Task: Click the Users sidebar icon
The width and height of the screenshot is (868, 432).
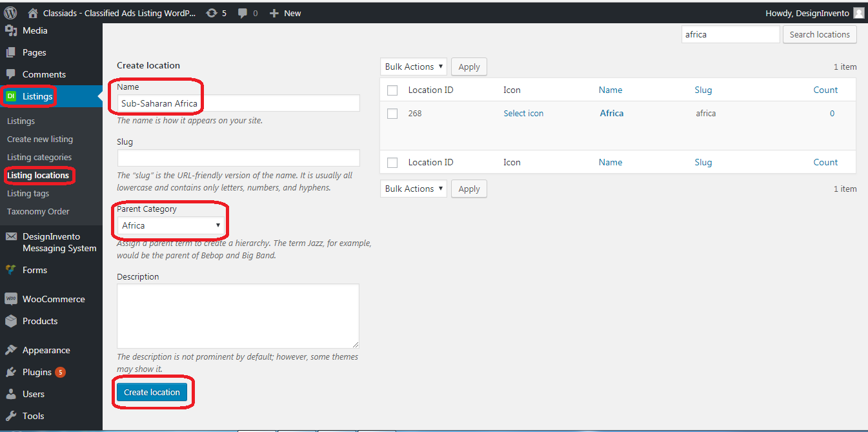Action: (x=11, y=394)
